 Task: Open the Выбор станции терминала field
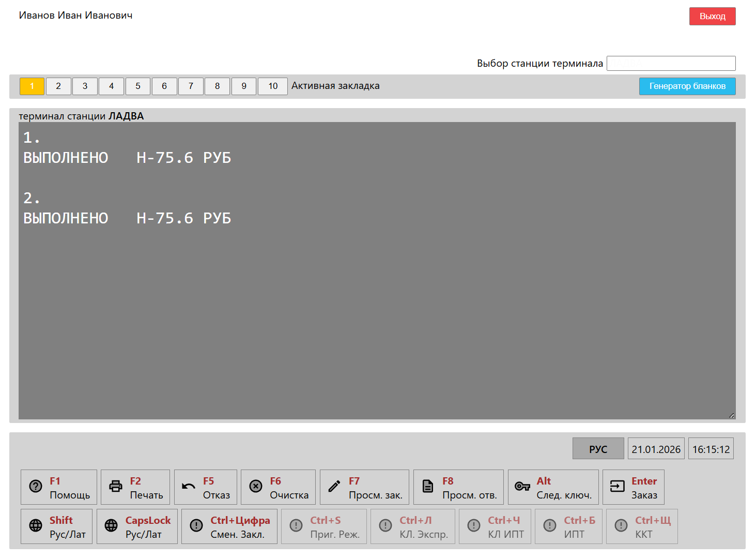[671, 63]
